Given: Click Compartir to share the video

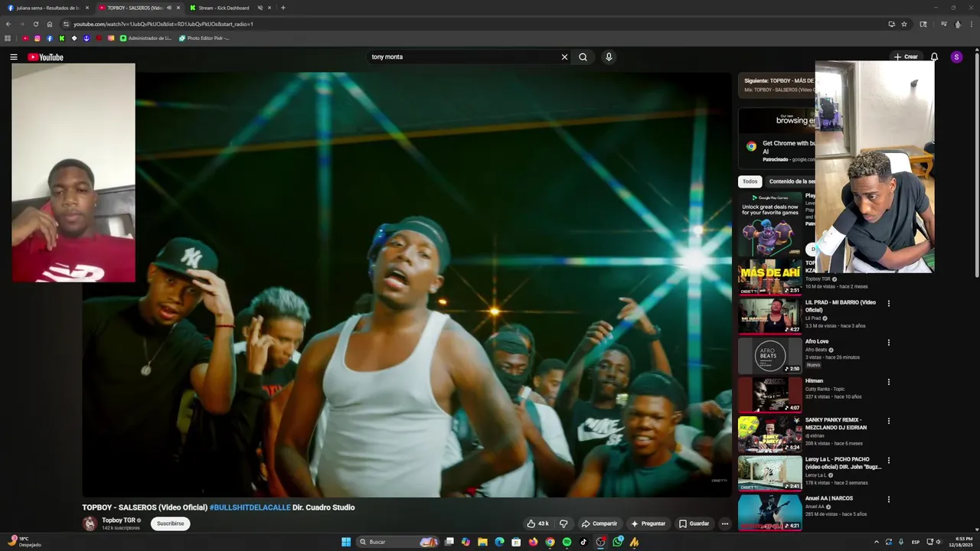Looking at the screenshot, I should tap(599, 523).
